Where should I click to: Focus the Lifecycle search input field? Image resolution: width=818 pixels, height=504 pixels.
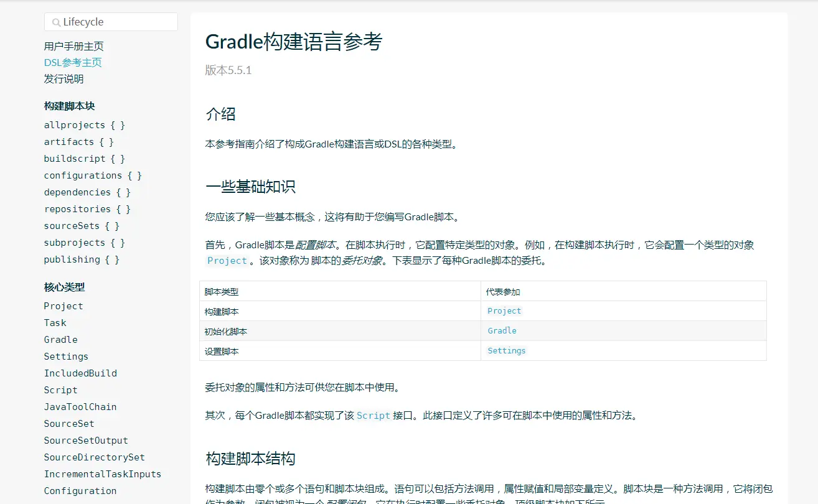pyautogui.click(x=111, y=22)
